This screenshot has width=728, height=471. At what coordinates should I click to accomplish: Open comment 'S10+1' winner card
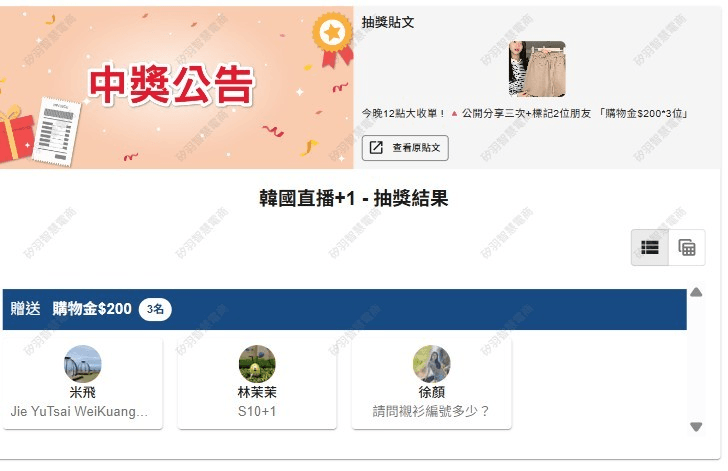(257, 384)
